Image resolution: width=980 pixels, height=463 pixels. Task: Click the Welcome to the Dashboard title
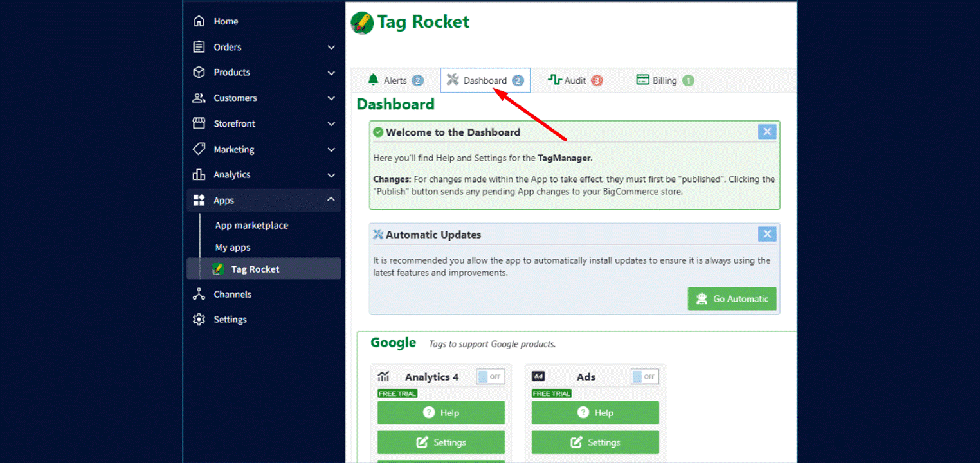coord(453,132)
